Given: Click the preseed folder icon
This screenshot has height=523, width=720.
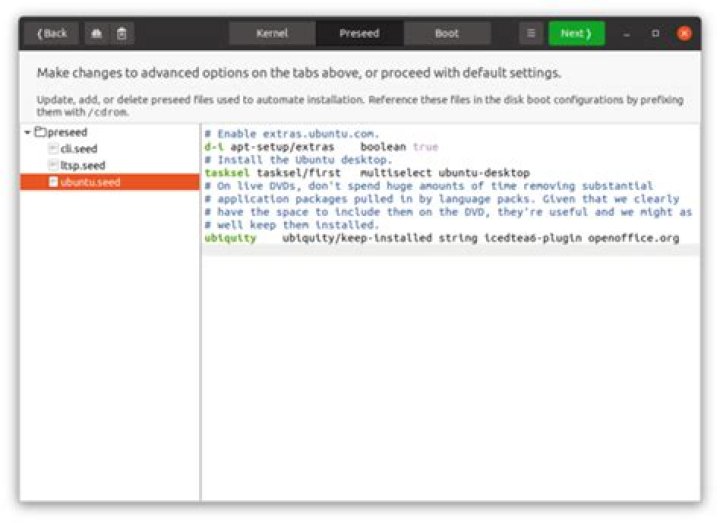Looking at the screenshot, I should pos(40,132).
